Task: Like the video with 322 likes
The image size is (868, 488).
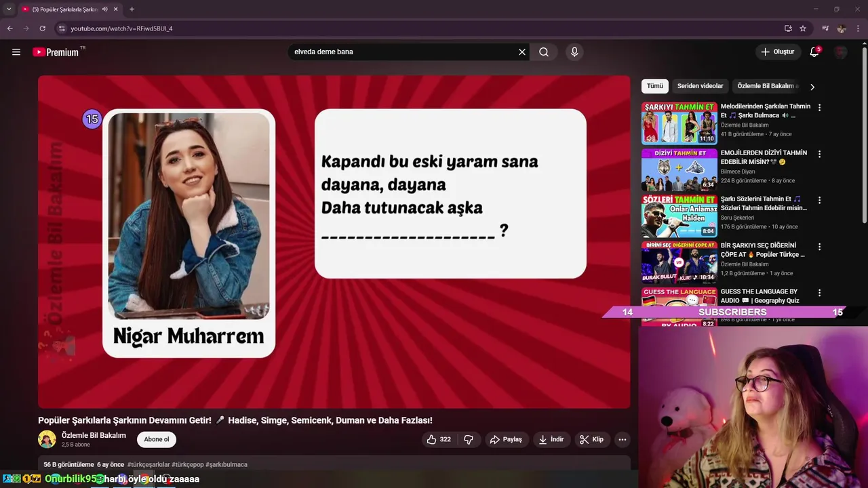Action: click(x=439, y=439)
